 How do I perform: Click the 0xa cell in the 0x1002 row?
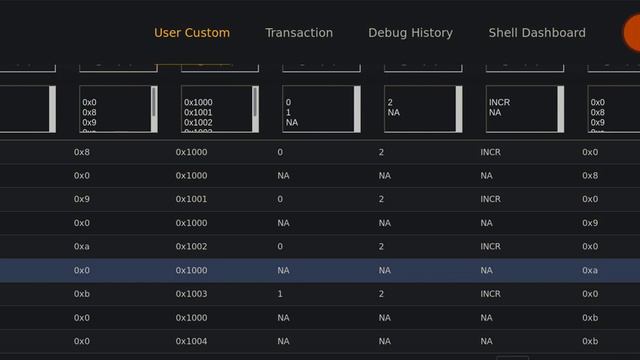point(82,247)
